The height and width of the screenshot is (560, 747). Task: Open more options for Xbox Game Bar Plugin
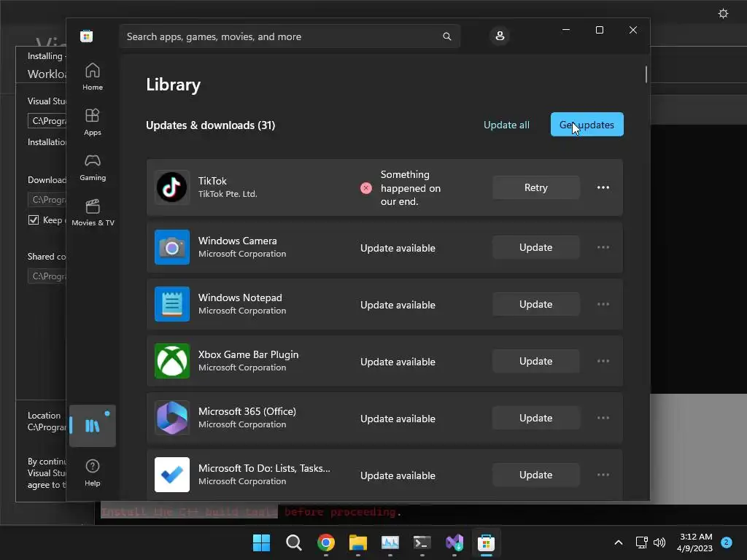point(603,361)
